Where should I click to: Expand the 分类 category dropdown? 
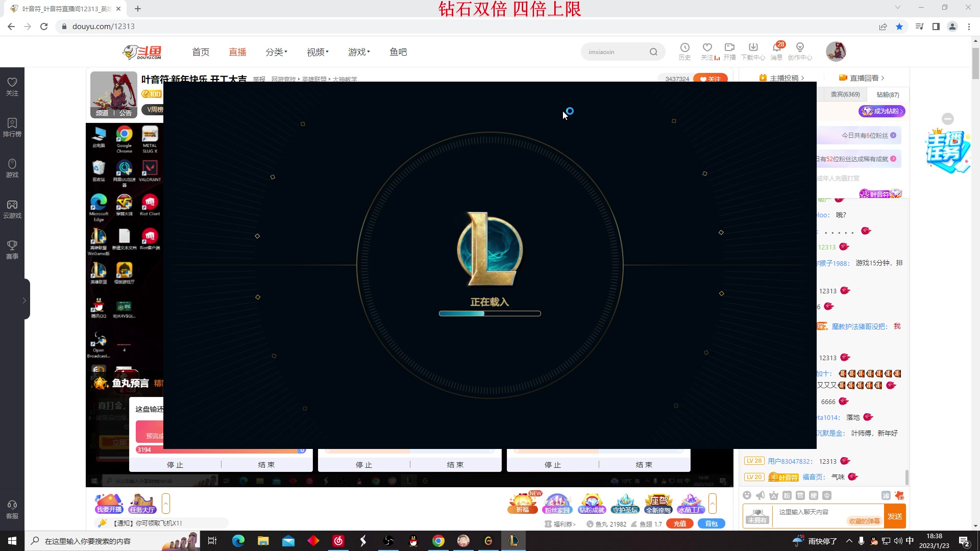pyautogui.click(x=276, y=52)
